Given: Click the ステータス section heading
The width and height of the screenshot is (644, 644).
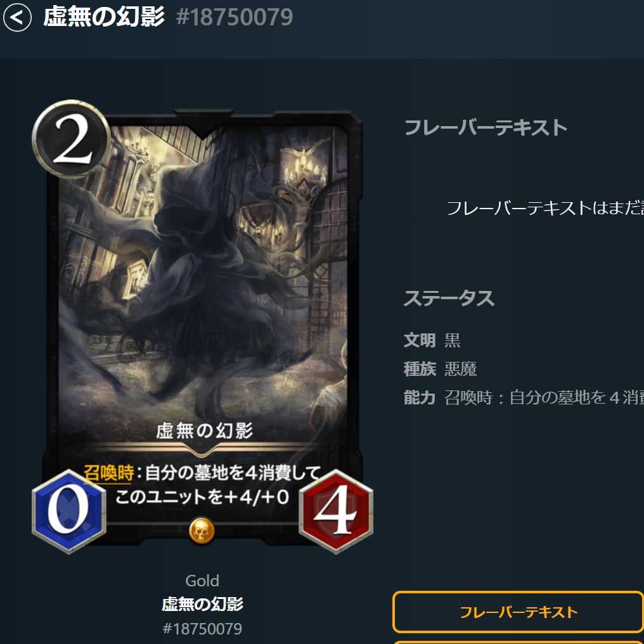Looking at the screenshot, I should [x=449, y=298].
